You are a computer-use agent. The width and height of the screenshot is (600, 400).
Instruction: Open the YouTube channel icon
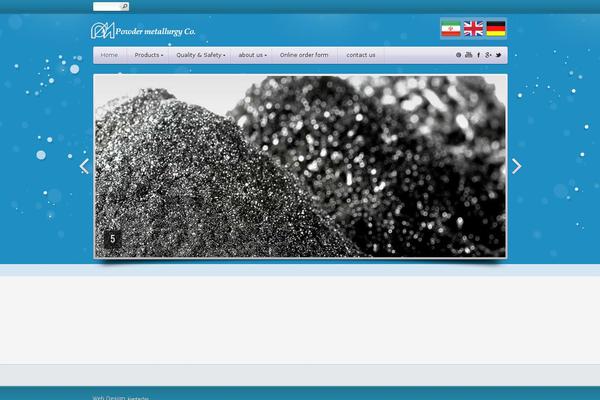pos(468,55)
